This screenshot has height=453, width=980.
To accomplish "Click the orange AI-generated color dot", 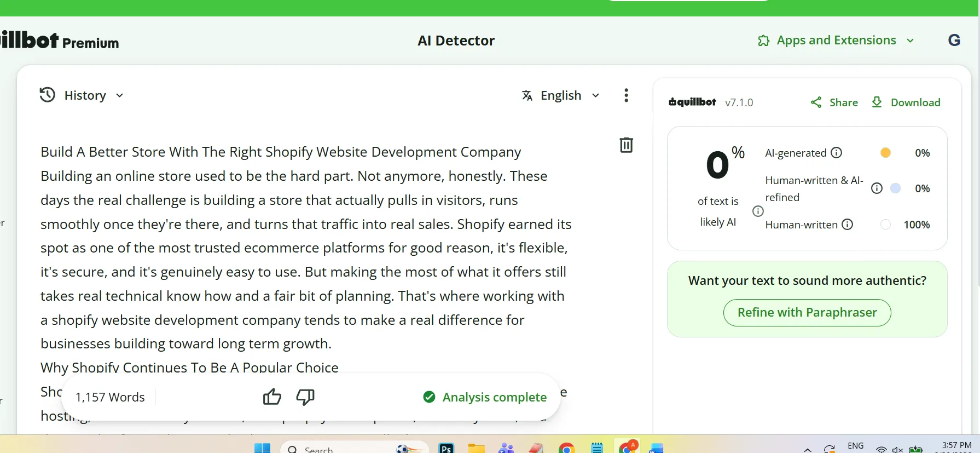I will pyautogui.click(x=885, y=153).
